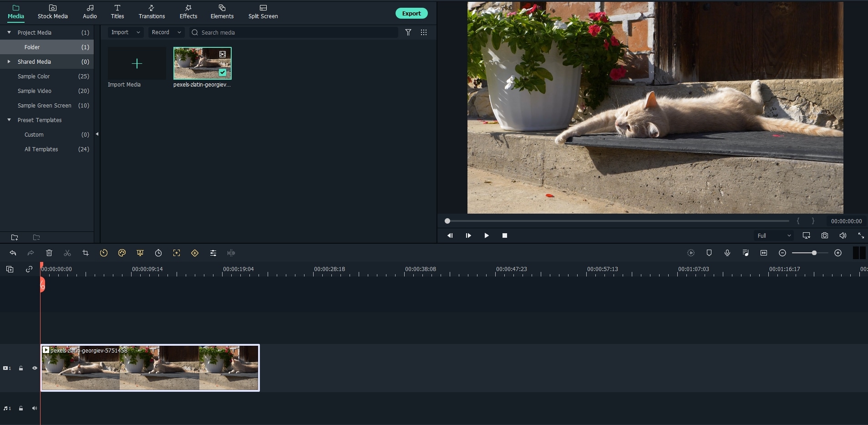Click the Keyframe diamond icon
868x425 pixels.
195,253
